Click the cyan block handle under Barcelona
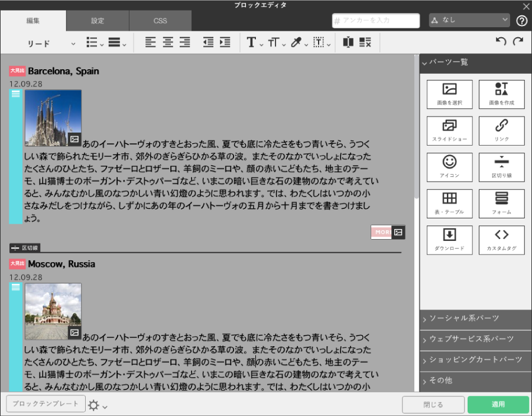 [15, 157]
